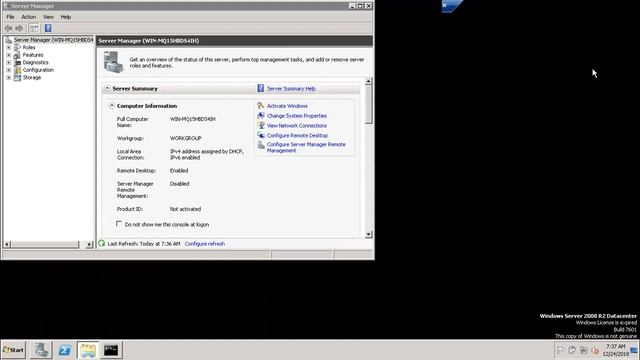
Task: Open the Help menu
Action: pyautogui.click(x=66, y=17)
